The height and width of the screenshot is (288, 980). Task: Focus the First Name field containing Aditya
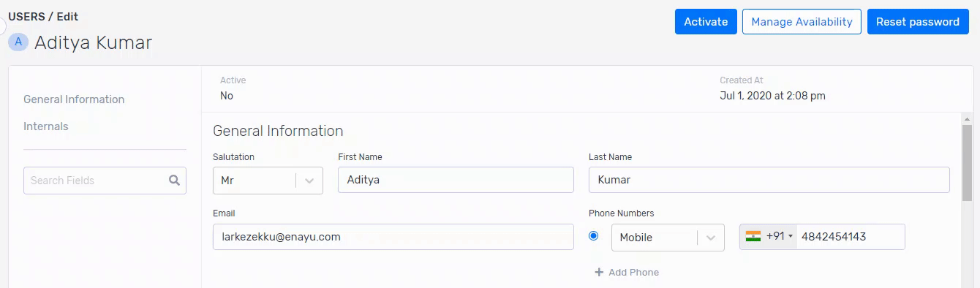(456, 180)
